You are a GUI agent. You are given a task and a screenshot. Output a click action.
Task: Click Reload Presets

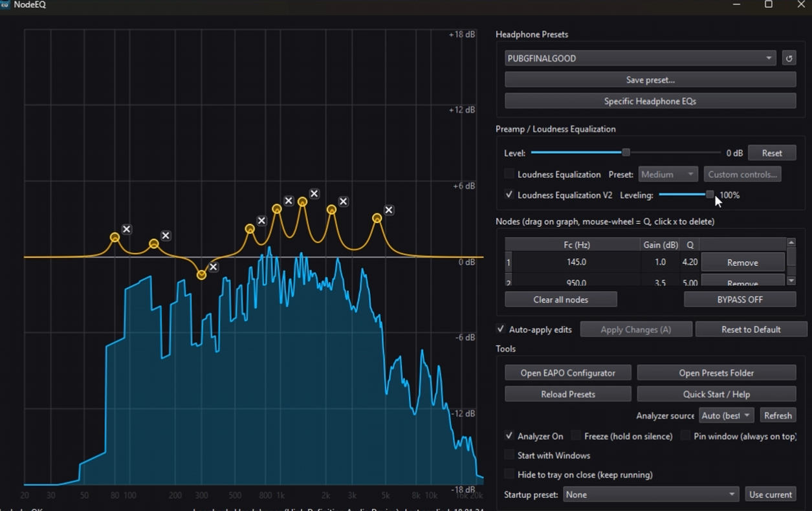tap(568, 394)
